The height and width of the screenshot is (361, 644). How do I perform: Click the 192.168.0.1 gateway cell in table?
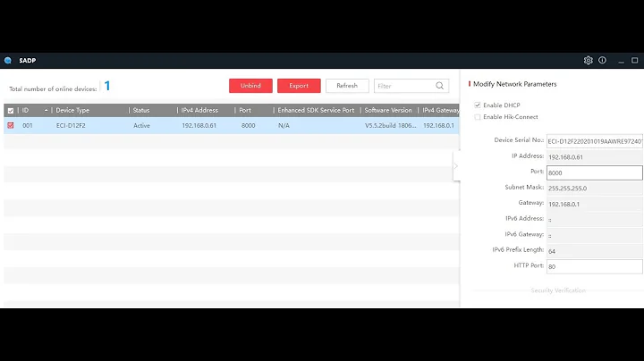438,125
